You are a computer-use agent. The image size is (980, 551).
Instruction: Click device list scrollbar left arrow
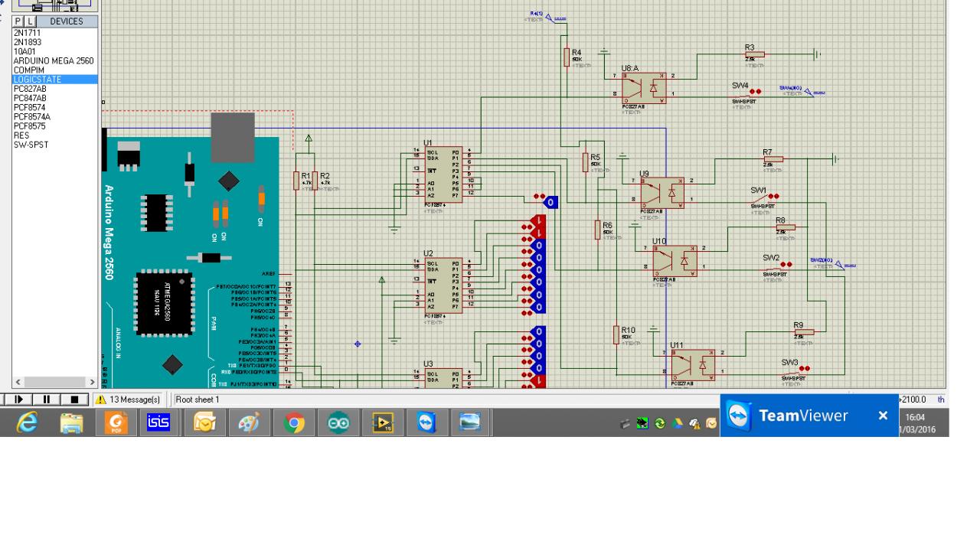pyautogui.click(x=18, y=382)
